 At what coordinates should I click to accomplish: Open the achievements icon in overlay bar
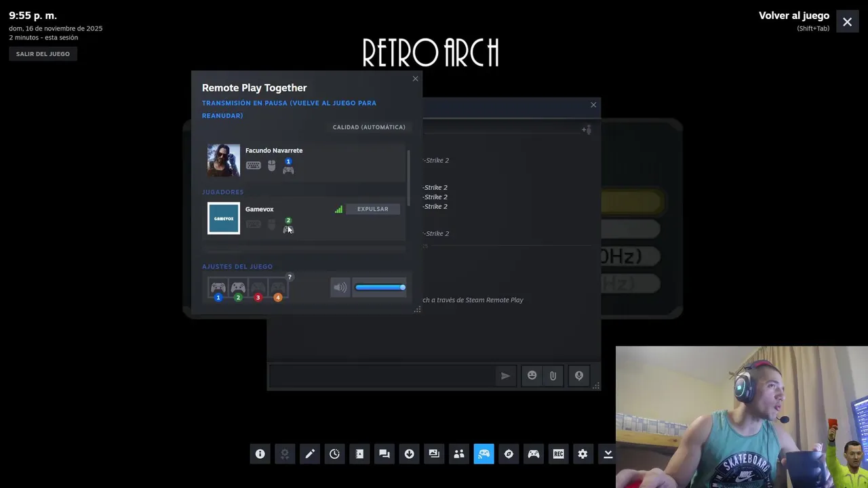tap(285, 454)
